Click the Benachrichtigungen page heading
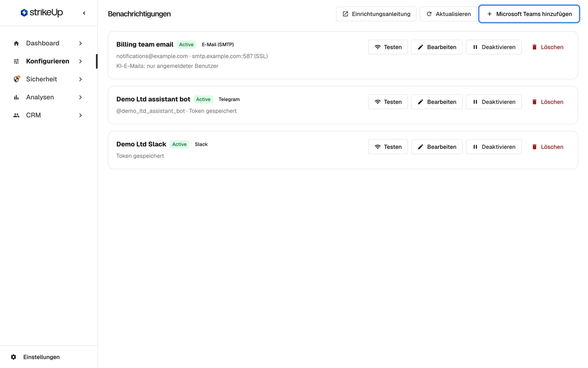Screen dimensions: 588x368 [x=139, y=14]
